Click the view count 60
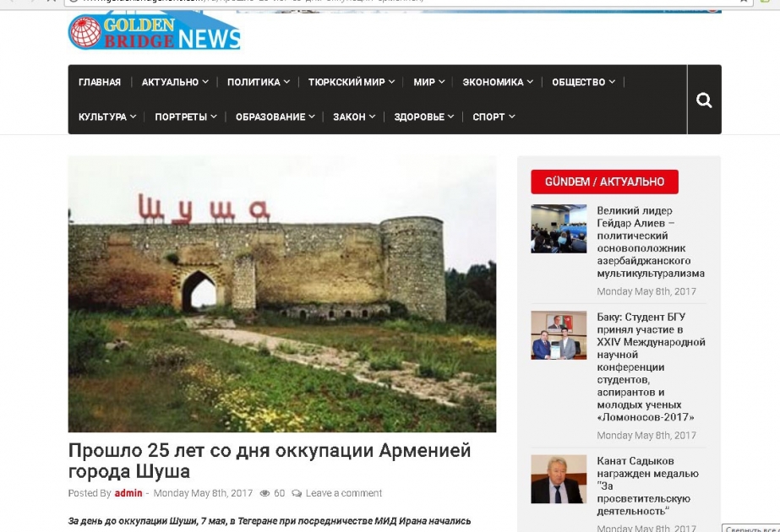The image size is (780, 532). click(280, 493)
